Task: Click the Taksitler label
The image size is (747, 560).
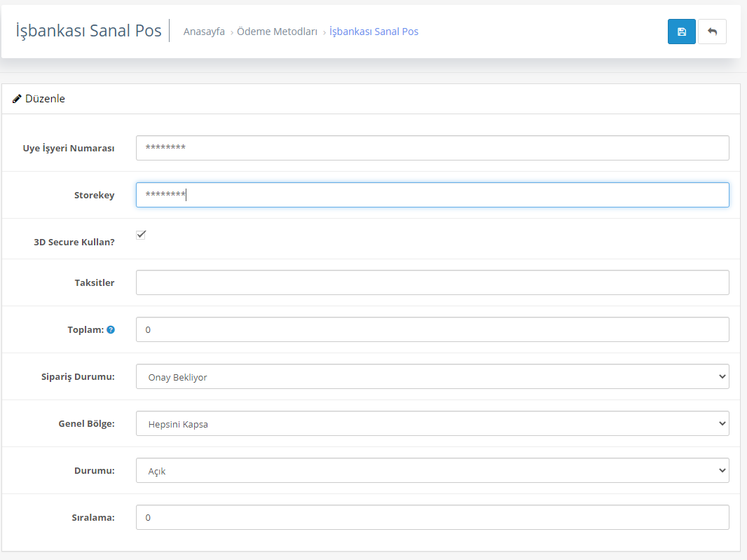Action: click(x=95, y=282)
